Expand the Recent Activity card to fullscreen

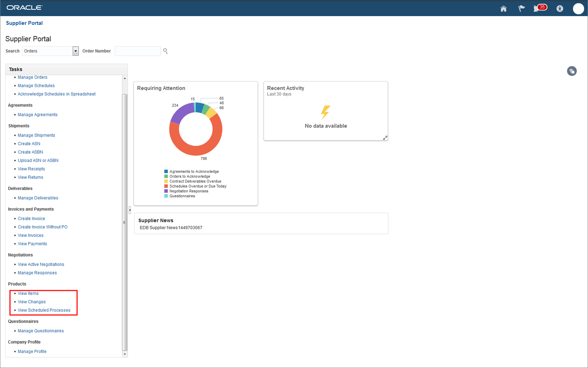point(385,137)
